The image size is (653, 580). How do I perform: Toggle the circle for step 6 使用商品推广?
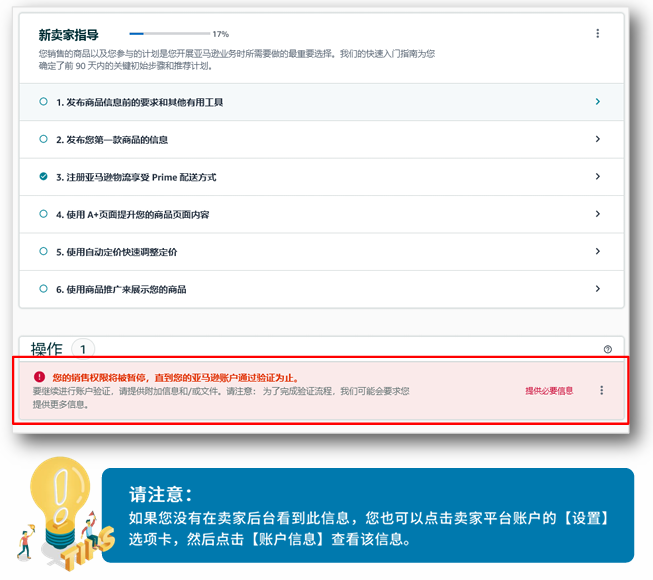click(43, 289)
